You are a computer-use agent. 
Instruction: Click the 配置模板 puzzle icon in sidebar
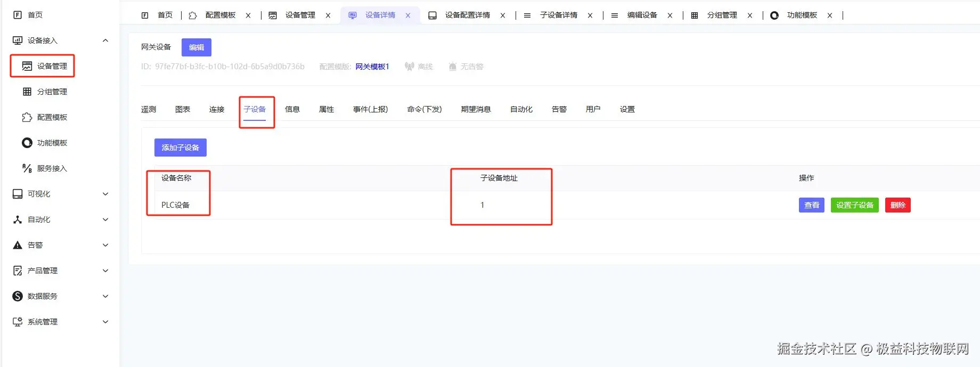27,117
